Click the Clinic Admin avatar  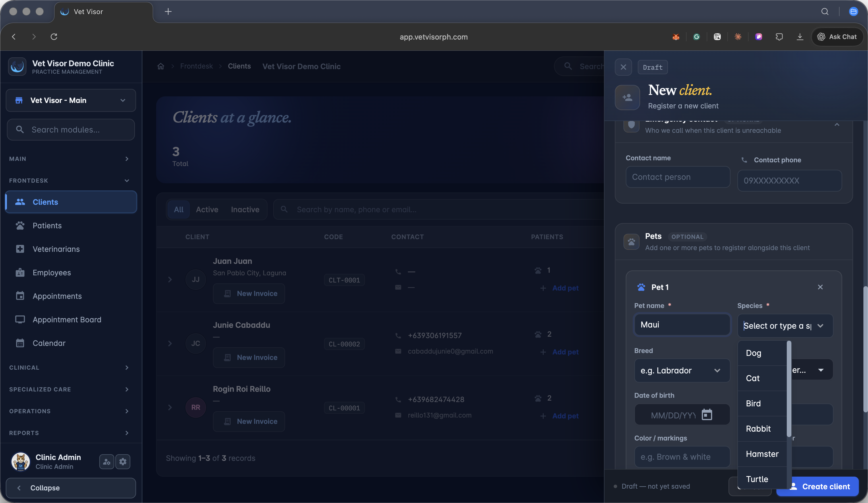point(20,461)
